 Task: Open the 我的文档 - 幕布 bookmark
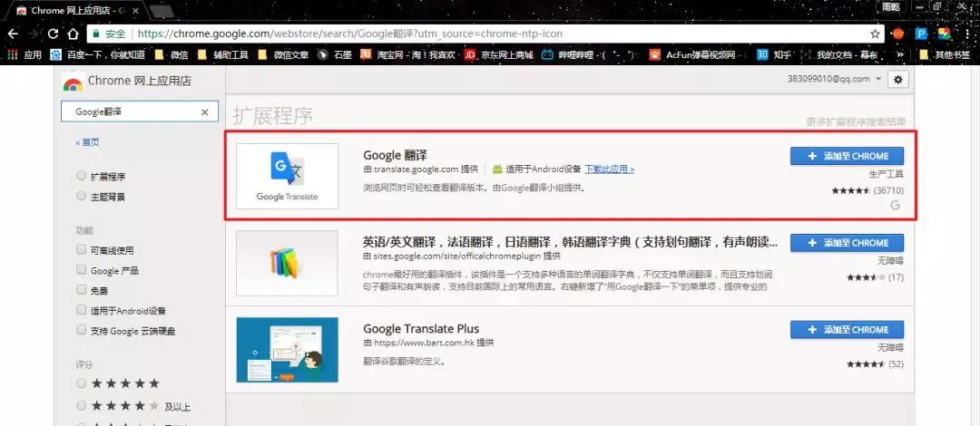[838, 55]
